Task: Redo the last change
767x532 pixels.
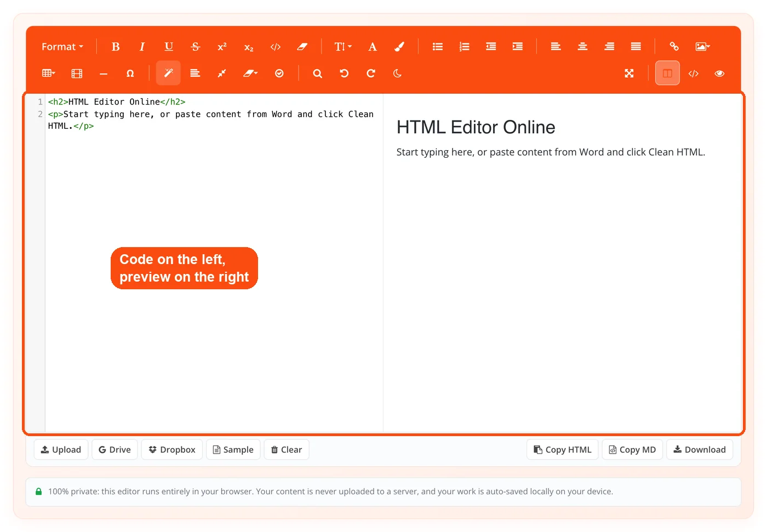Action: 371,73
